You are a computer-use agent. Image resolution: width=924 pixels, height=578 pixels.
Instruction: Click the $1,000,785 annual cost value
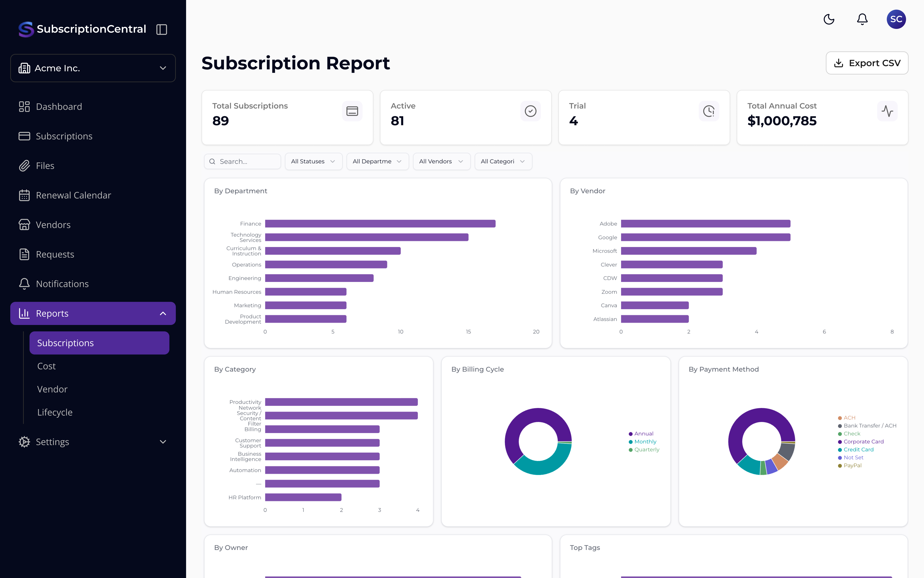[x=782, y=121]
